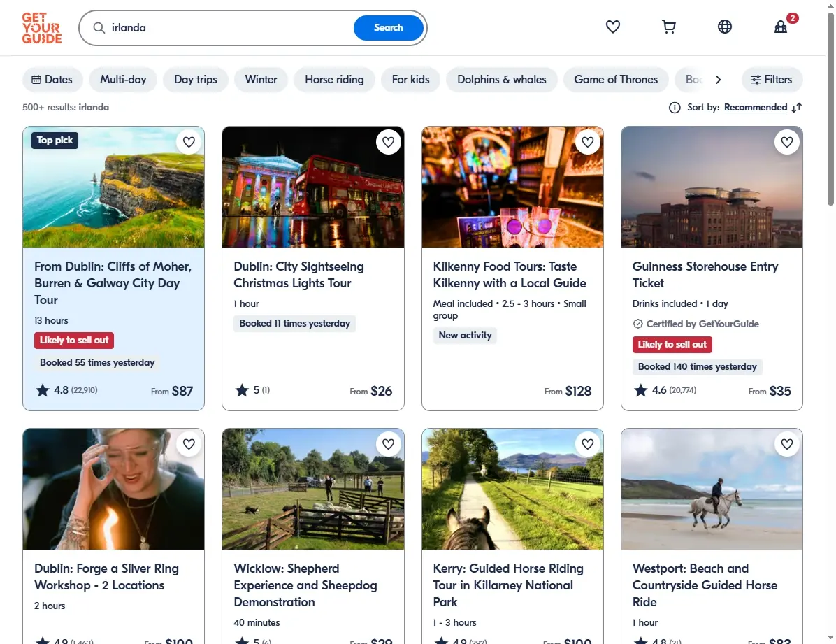Viewport: 836px width, 644px height.
Task: Click the 'From $128' price
Action: point(568,391)
